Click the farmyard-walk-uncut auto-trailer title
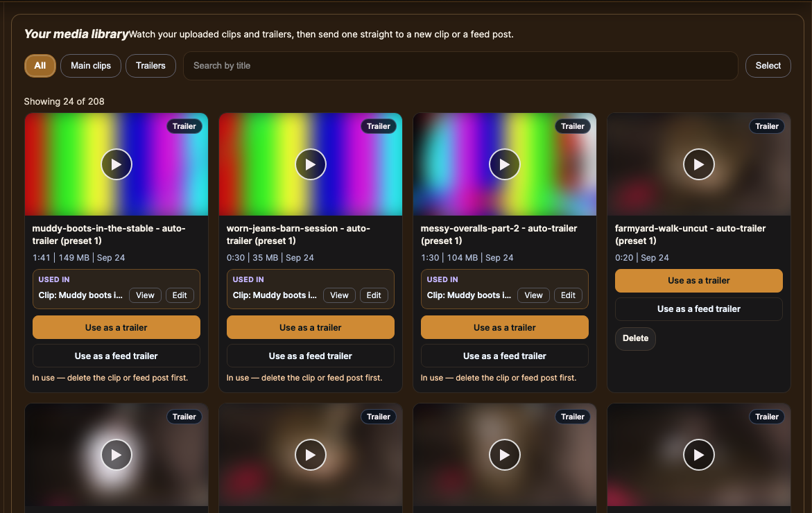 coord(690,234)
